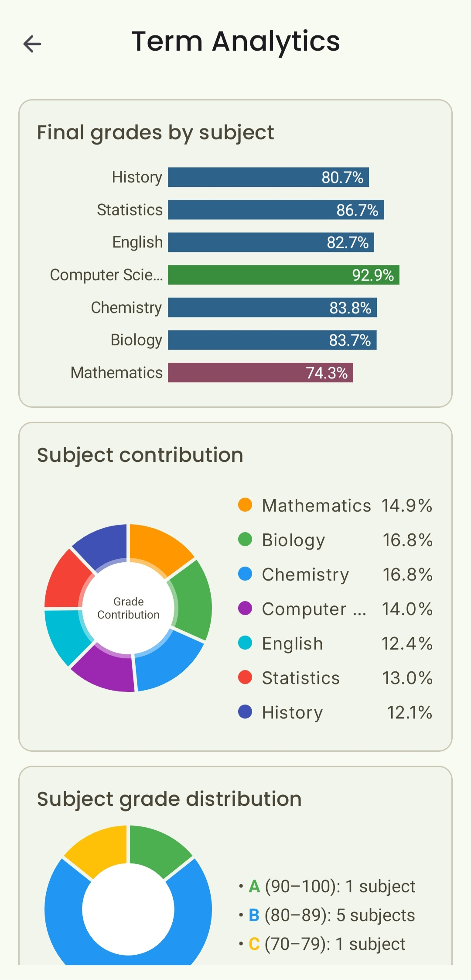This screenshot has height=980, width=471.
Task: Tap the blue Chemistry legend dot
Action: coord(245,574)
